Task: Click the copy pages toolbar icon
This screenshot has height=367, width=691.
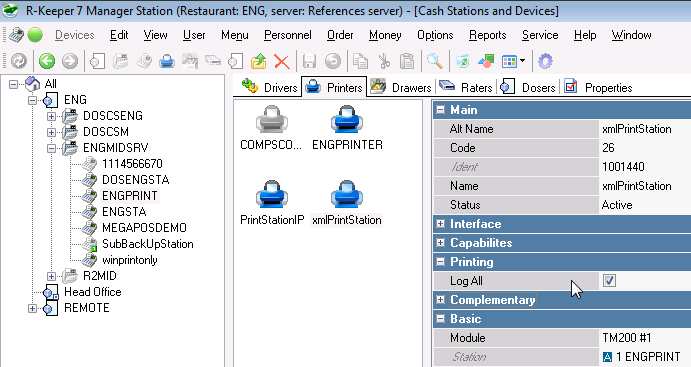Action: click(360, 61)
